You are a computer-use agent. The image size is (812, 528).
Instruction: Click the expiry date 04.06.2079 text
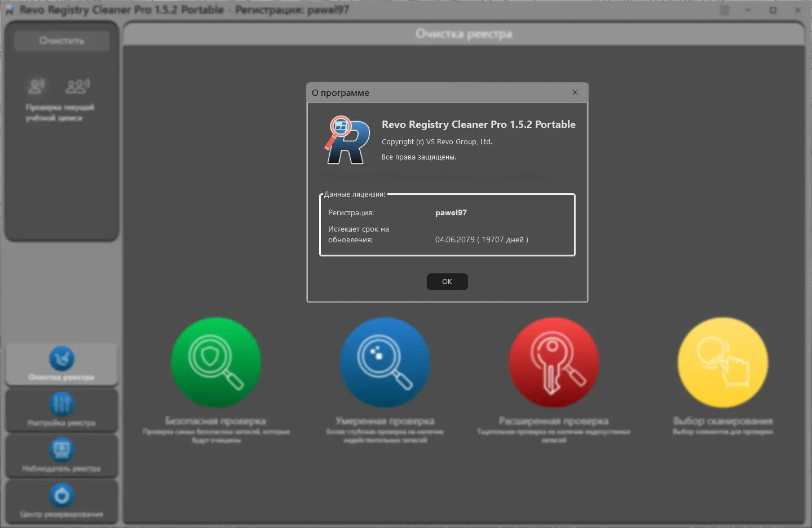482,239
